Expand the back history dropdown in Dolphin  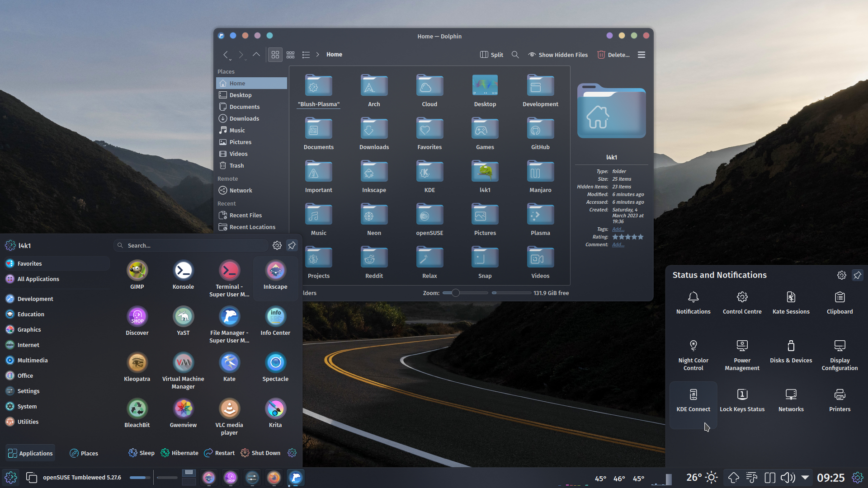tap(230, 59)
